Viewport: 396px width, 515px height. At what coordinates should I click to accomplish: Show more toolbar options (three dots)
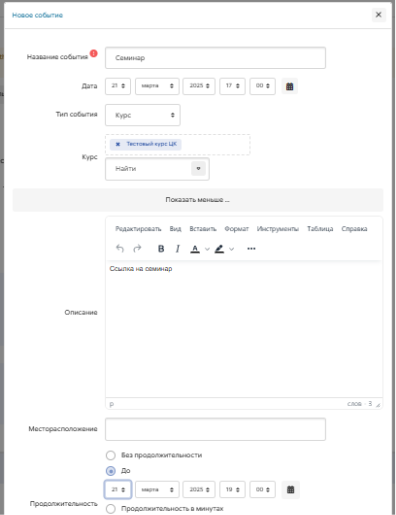click(251, 249)
